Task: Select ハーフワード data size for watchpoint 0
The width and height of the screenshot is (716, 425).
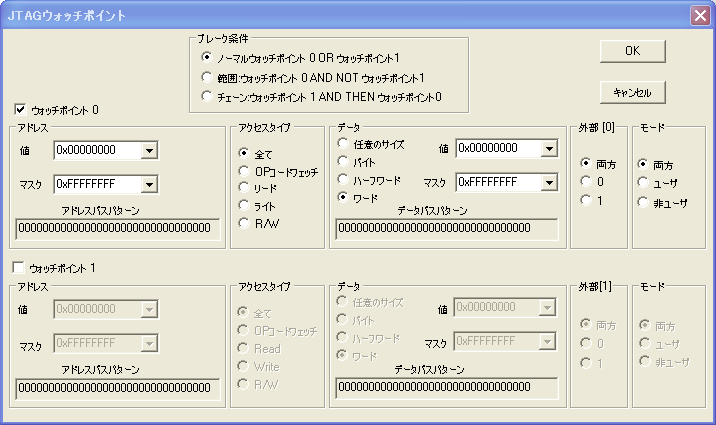Action: (x=342, y=179)
